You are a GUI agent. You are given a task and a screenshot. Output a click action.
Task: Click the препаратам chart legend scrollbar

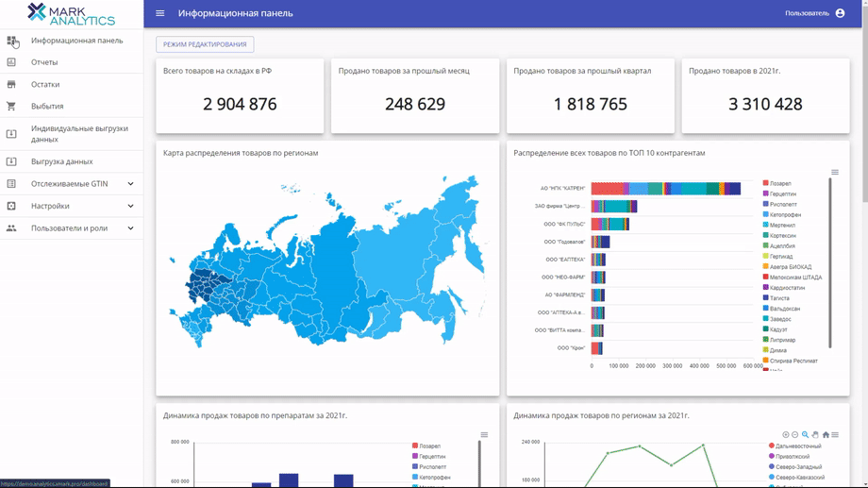(x=479, y=463)
